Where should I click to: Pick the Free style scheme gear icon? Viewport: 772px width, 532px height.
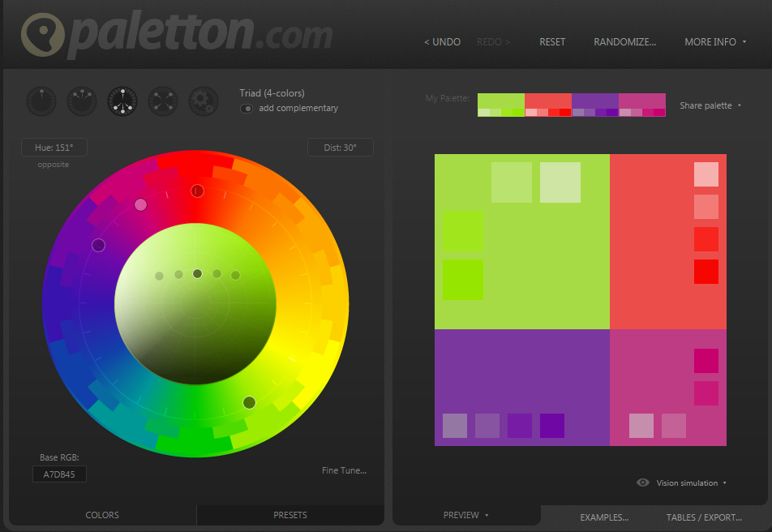pos(204,101)
